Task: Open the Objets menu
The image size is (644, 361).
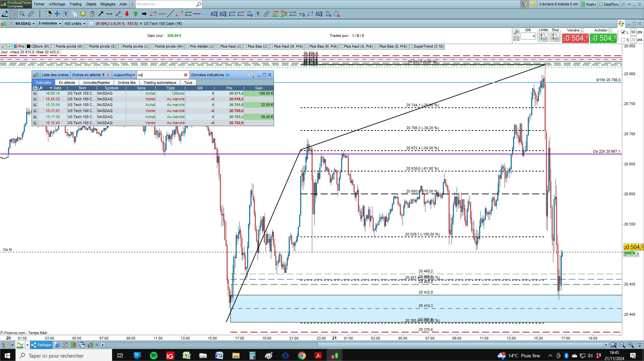Action: point(91,4)
